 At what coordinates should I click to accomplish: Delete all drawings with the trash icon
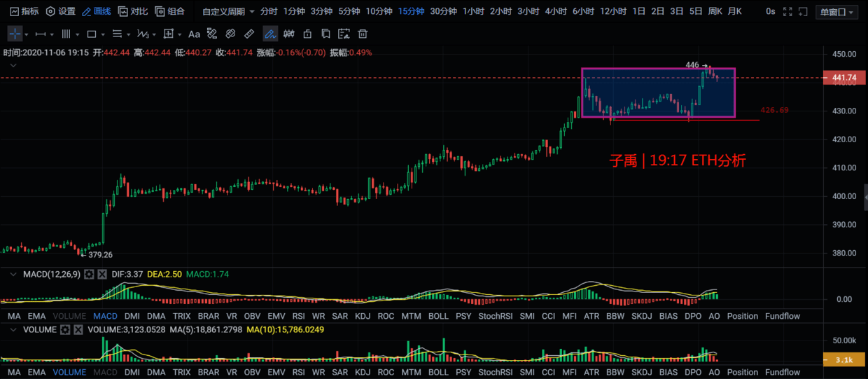coord(363,34)
